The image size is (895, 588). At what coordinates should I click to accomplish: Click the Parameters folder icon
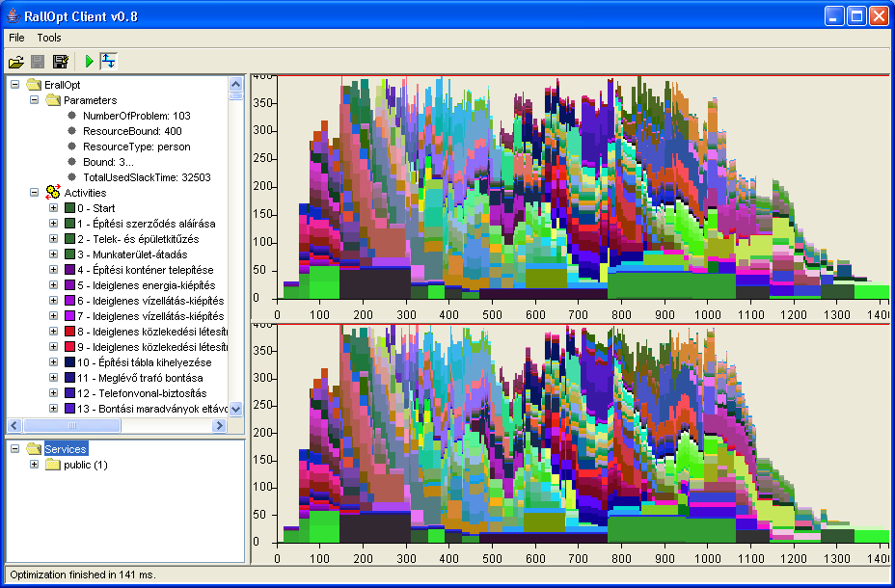click(x=53, y=100)
